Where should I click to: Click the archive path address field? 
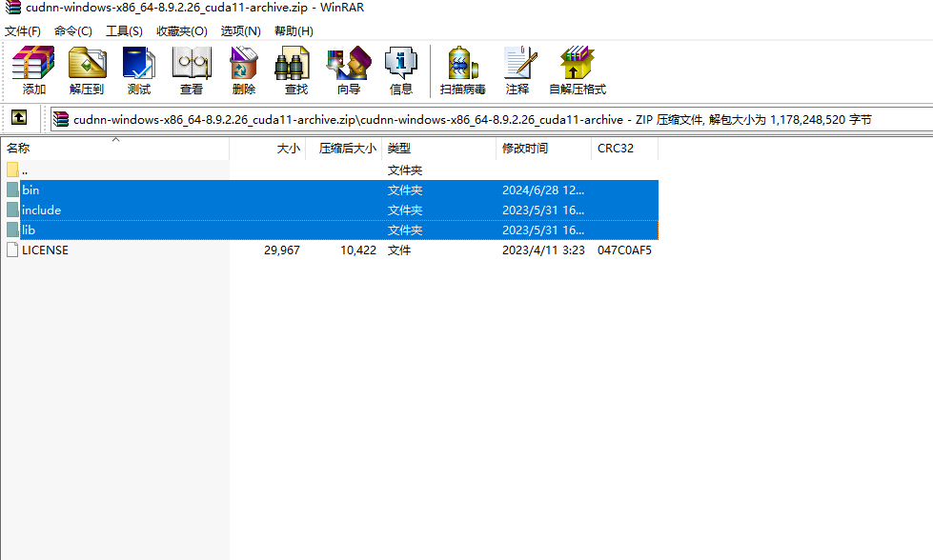tap(494, 119)
